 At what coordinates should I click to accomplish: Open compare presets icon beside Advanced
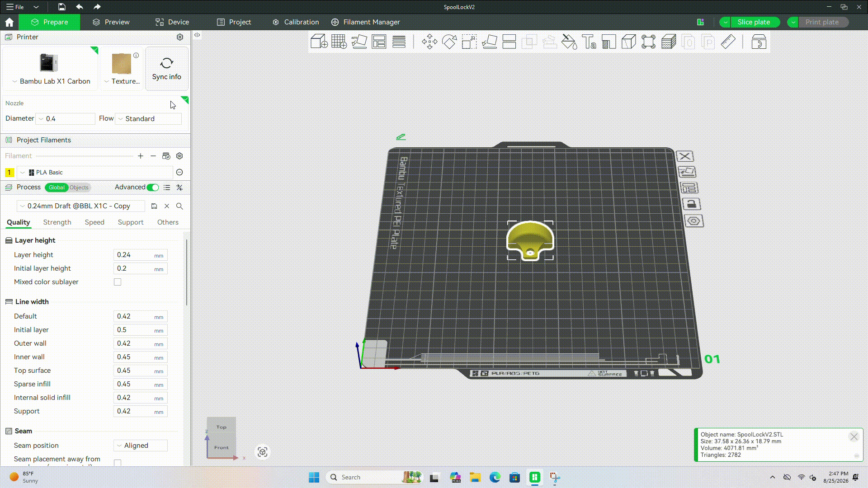pyautogui.click(x=179, y=188)
